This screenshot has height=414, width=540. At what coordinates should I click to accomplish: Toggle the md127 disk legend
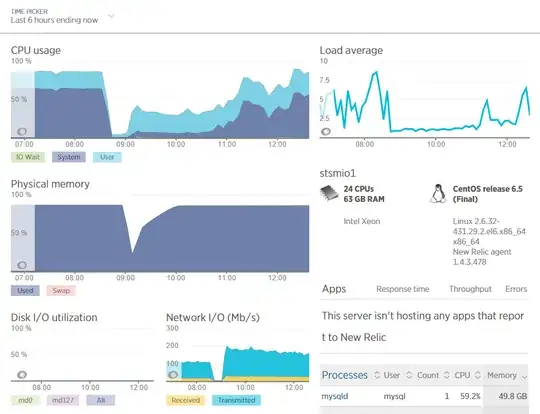pyautogui.click(x=63, y=400)
